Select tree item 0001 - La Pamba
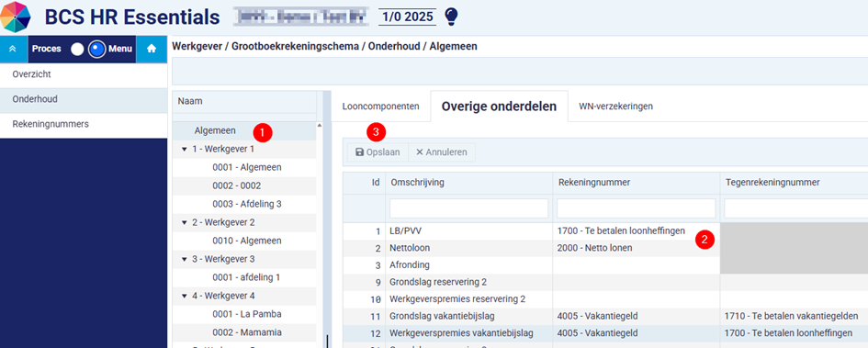This screenshot has width=868, height=348. coord(247,314)
